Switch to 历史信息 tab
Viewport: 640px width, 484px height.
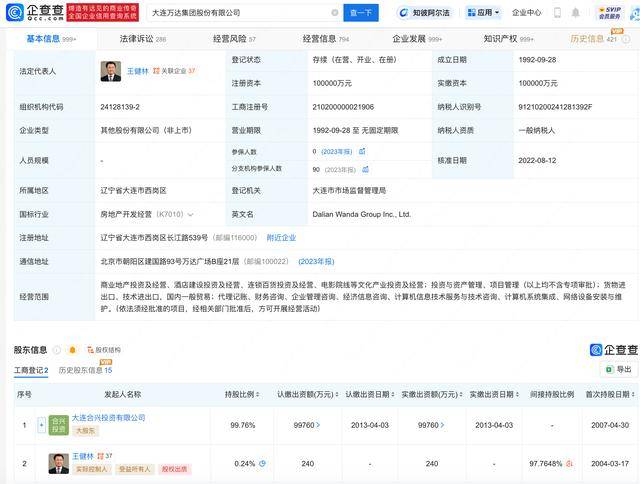(593, 39)
